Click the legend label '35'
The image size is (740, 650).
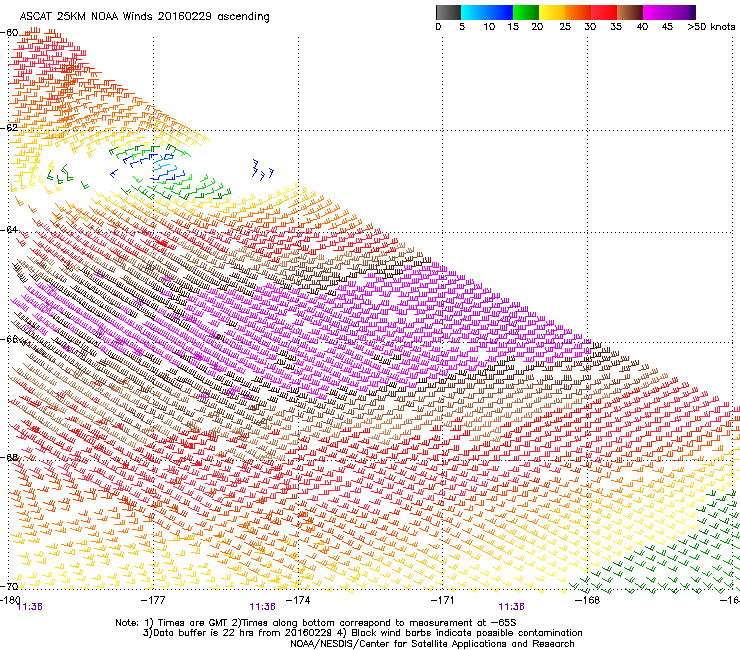pos(616,27)
